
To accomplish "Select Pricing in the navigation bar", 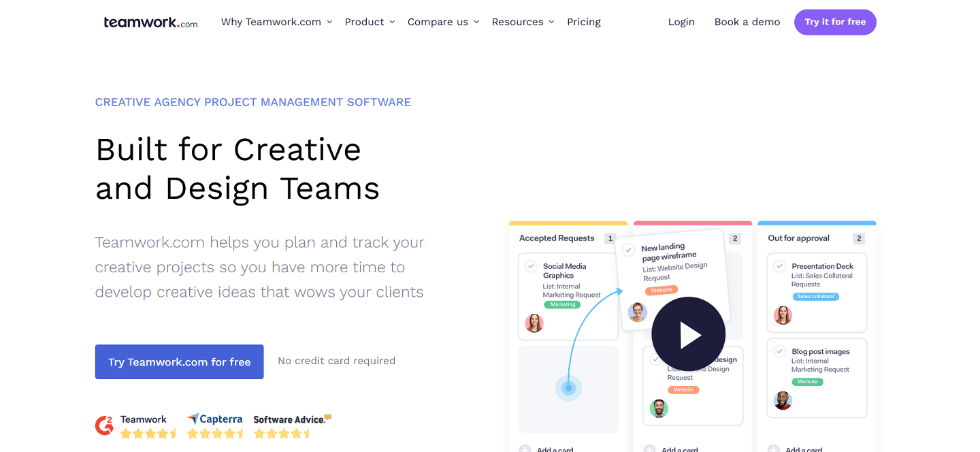I will tap(583, 22).
